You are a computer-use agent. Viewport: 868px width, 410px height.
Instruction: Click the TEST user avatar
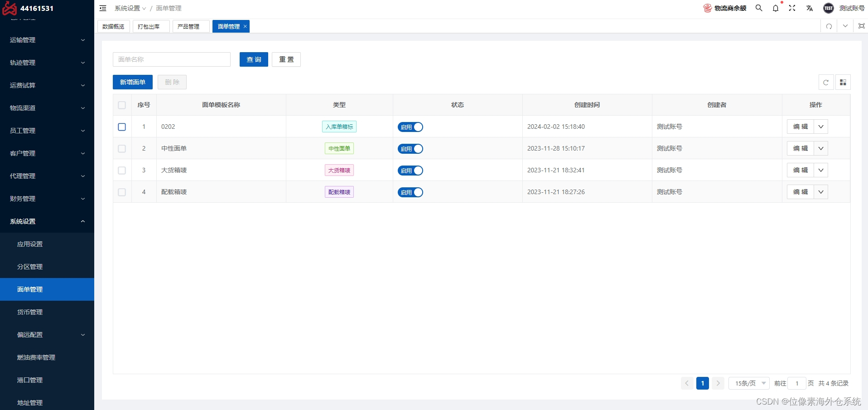click(x=829, y=8)
